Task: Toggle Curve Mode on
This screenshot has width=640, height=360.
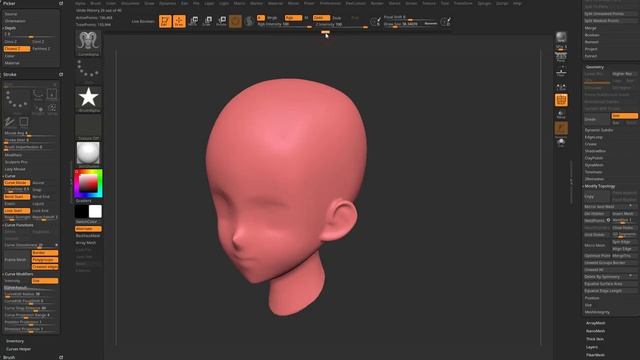Action: [x=17, y=183]
